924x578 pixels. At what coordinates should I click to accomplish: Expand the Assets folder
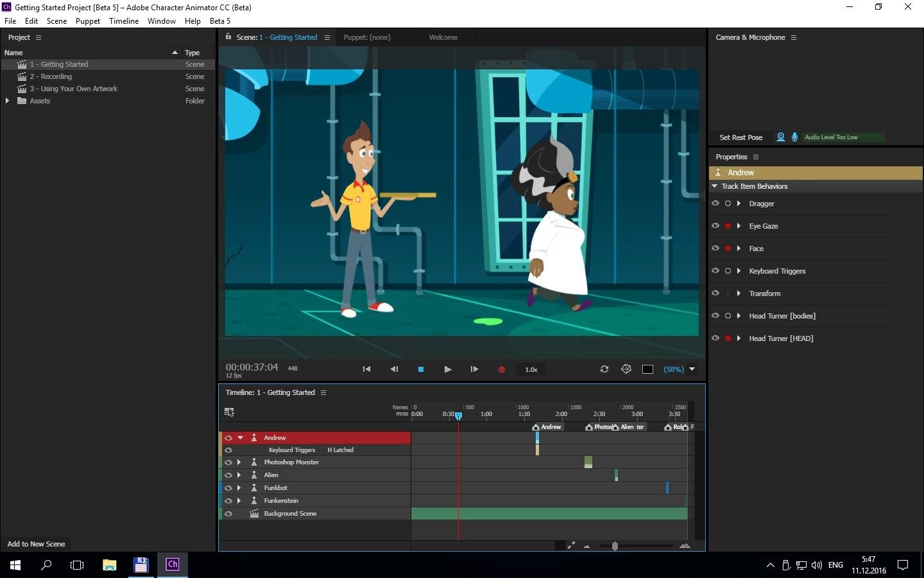(7, 101)
